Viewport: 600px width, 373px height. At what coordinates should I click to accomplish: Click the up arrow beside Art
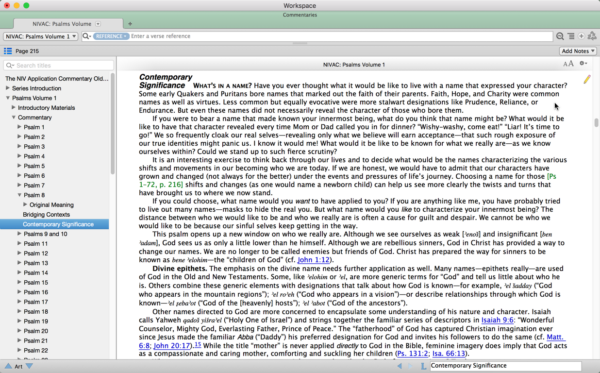8,366
